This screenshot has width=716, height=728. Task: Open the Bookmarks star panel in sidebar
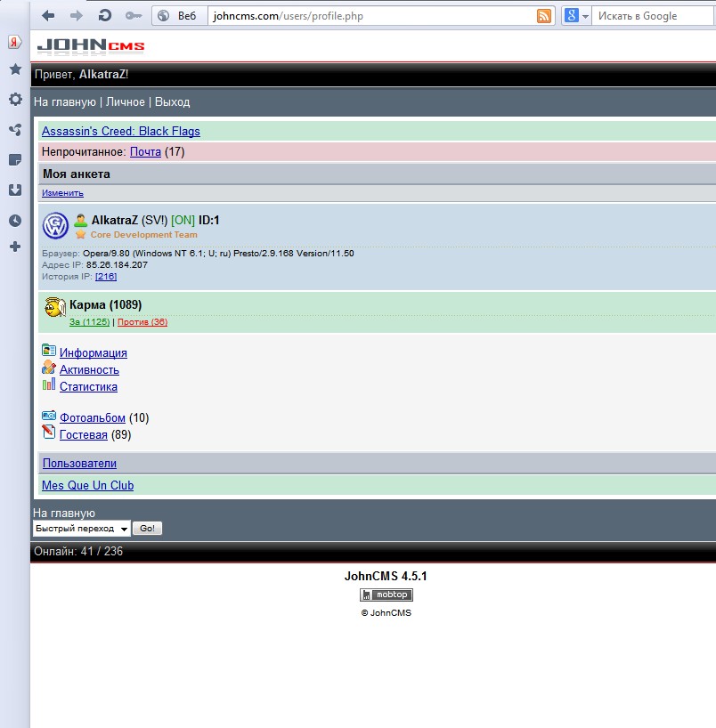(x=15, y=69)
